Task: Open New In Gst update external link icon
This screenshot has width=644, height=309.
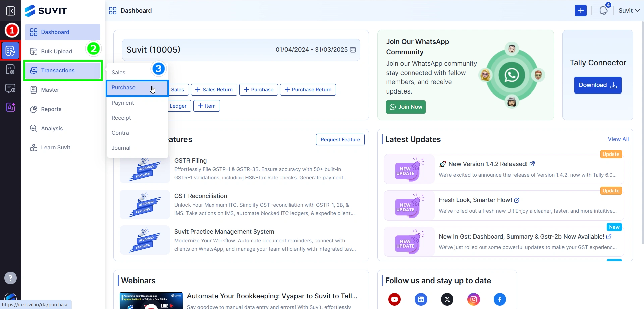Action: click(x=609, y=236)
